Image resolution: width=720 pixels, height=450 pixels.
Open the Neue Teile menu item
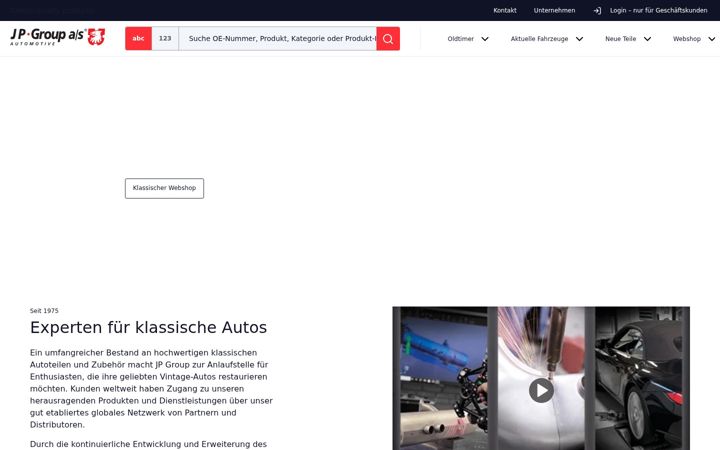coord(620,39)
